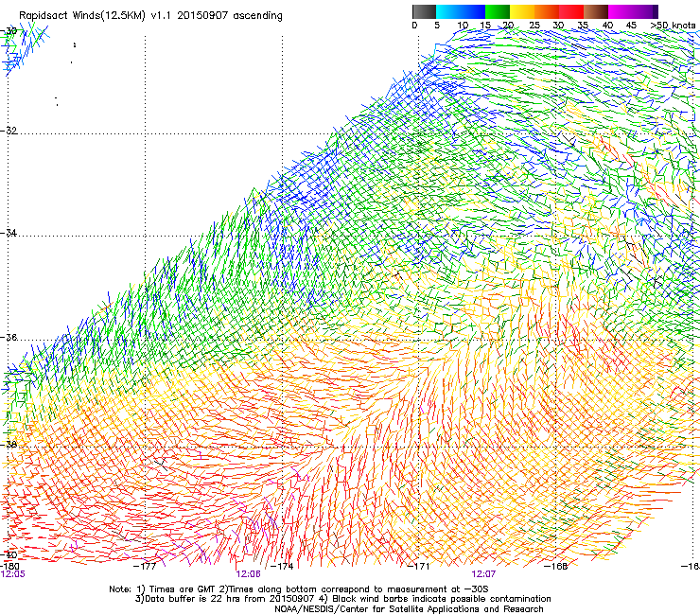Click the -34 latitude axis label
The height and width of the screenshot is (615, 700).
(x=9, y=233)
